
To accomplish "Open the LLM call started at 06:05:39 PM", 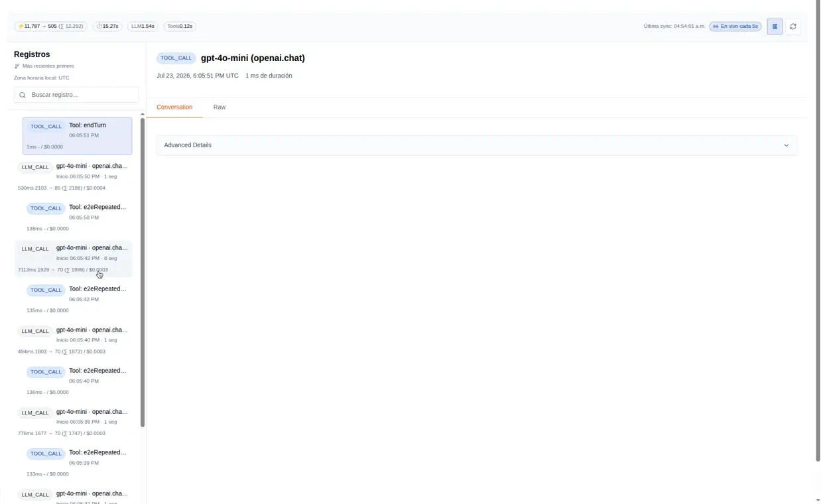I will coord(73,422).
